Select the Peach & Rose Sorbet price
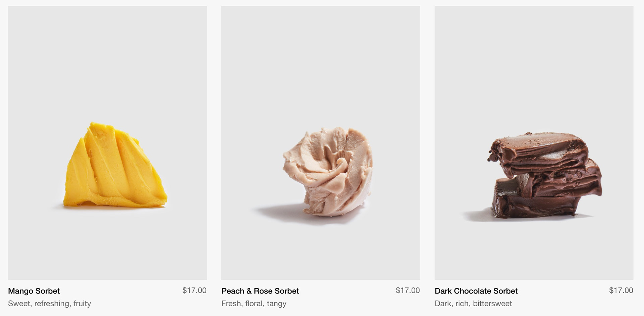Screen dimensions: 644x316 click(408, 290)
